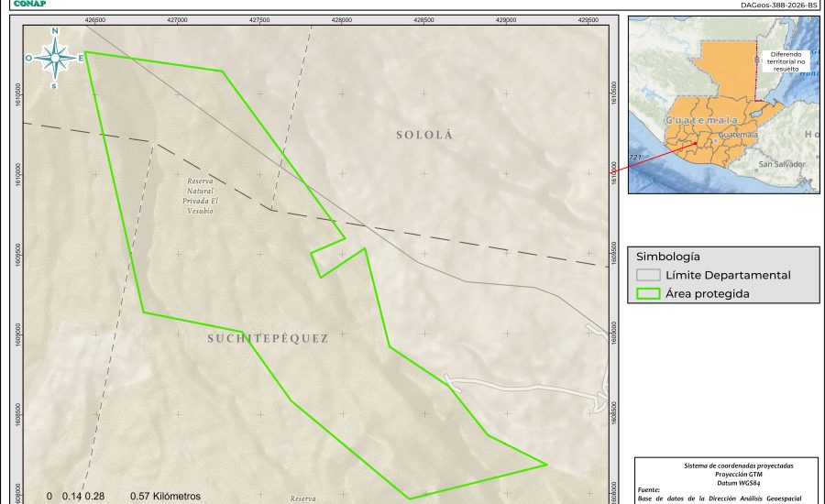
Task: Click the DAGeos-388-2026-BS map code
Action: tap(778, 5)
